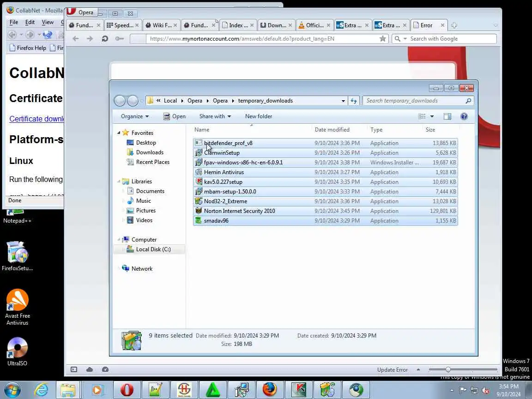Viewport: 532px width, 399px height.
Task: Launch Internet Explorer from taskbar
Action: tap(41, 390)
